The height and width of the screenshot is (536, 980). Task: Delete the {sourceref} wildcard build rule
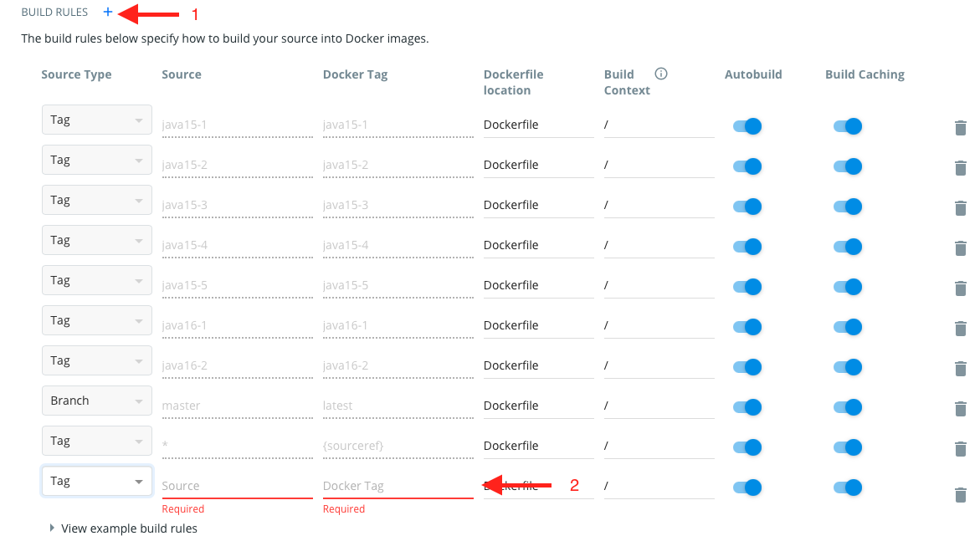[x=960, y=449]
